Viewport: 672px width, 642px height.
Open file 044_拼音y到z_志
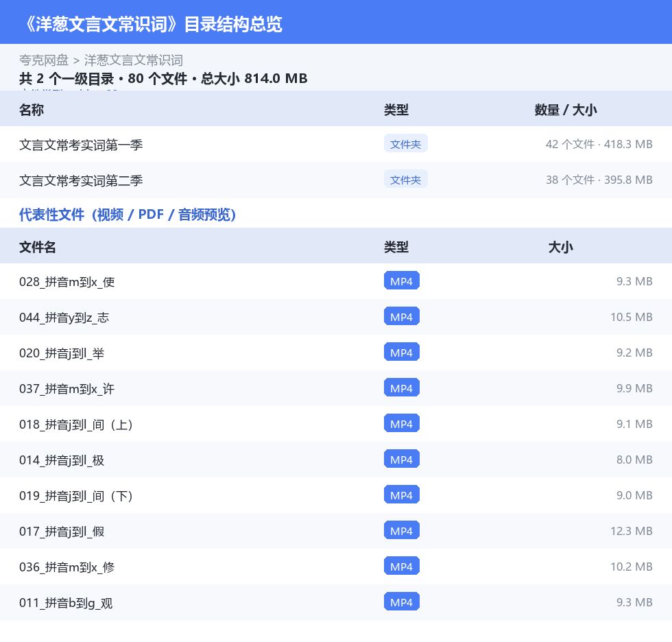336,317
